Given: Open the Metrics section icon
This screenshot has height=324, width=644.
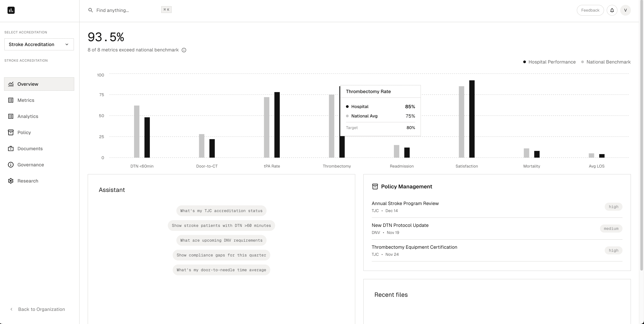Looking at the screenshot, I should coord(11,100).
